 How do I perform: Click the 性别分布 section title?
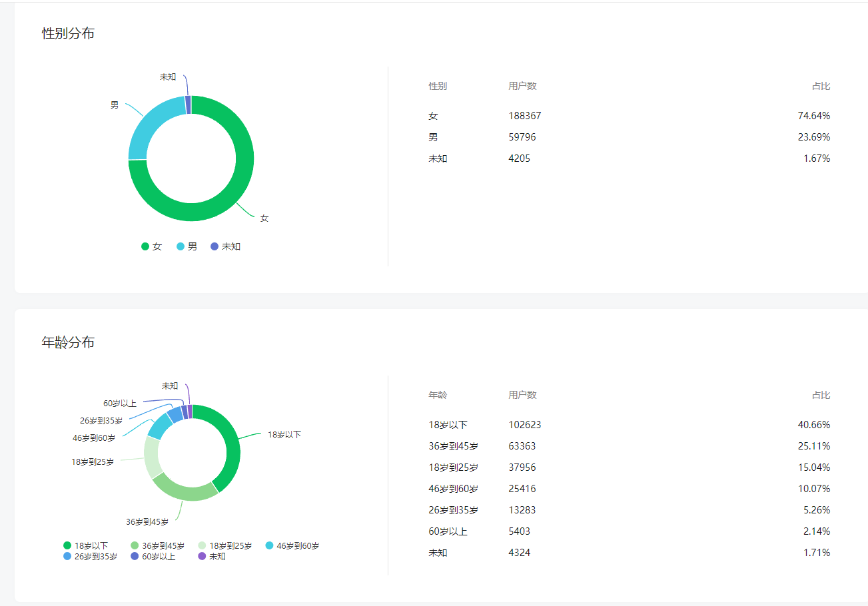coord(68,33)
